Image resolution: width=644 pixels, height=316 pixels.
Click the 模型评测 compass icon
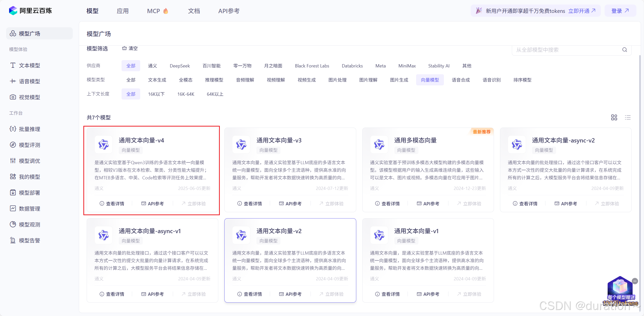(x=13, y=145)
